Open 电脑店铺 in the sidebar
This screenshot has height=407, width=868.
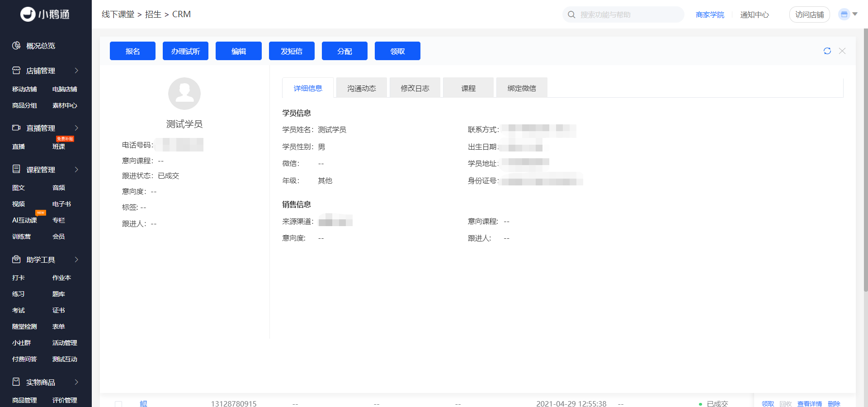pyautogui.click(x=65, y=89)
